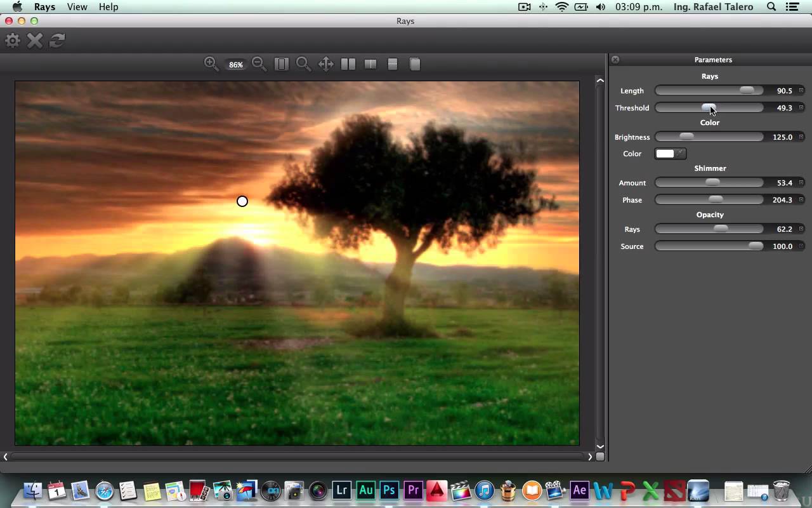Click the Source opacity slider
Viewport: 812px width, 508px height.
[709, 246]
